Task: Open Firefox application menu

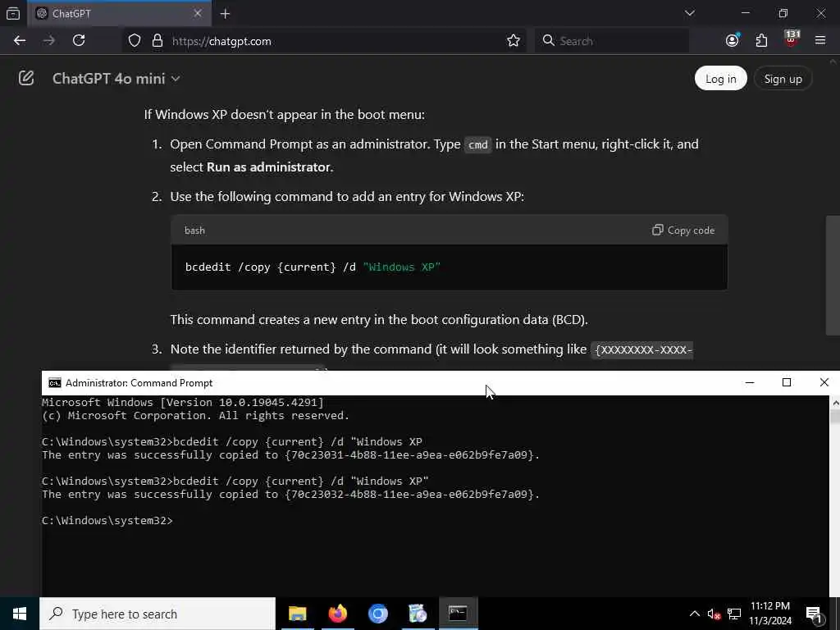Action: coord(820,41)
